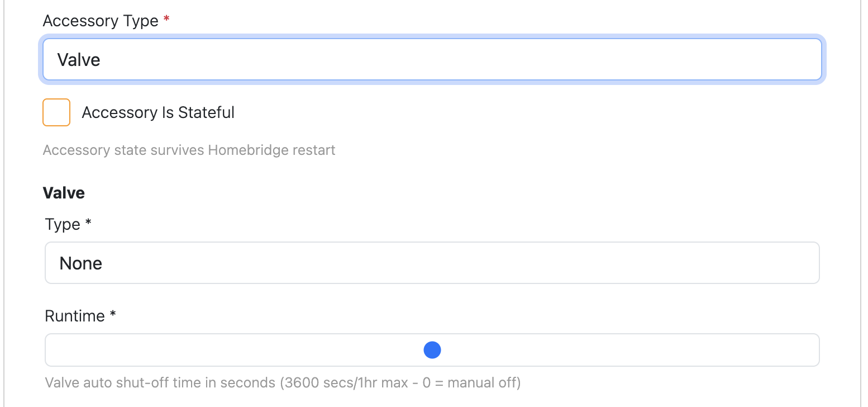Click the red asterisk beside Accessory Type
The height and width of the screenshot is (407, 868).
point(166,19)
